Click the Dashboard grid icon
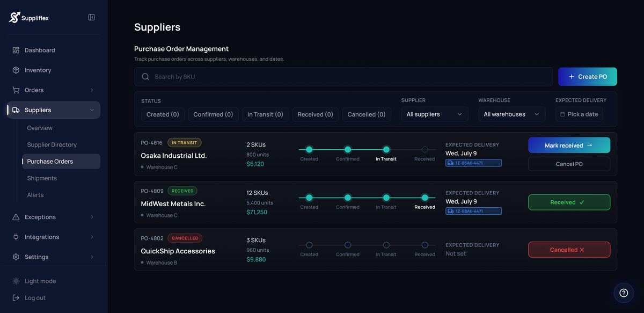 [16, 50]
